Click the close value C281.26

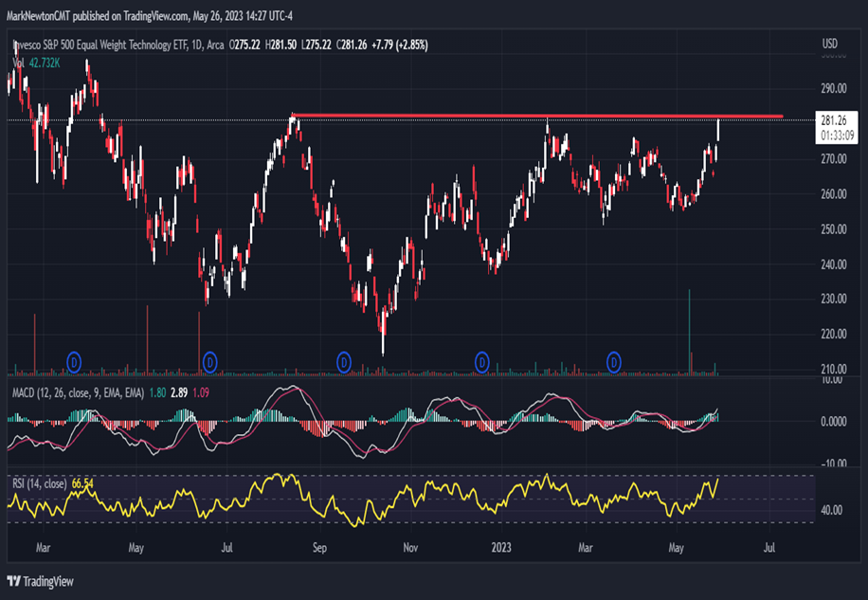pyautogui.click(x=352, y=45)
